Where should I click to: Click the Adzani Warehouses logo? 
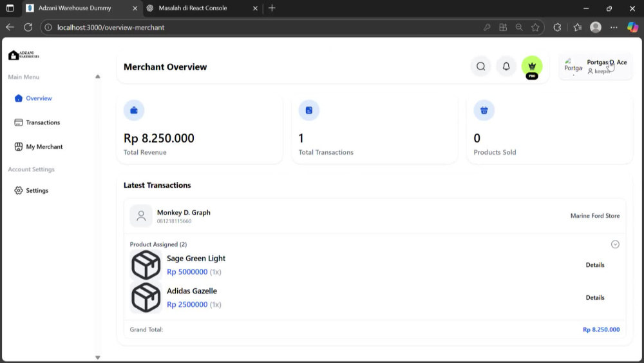[24, 55]
